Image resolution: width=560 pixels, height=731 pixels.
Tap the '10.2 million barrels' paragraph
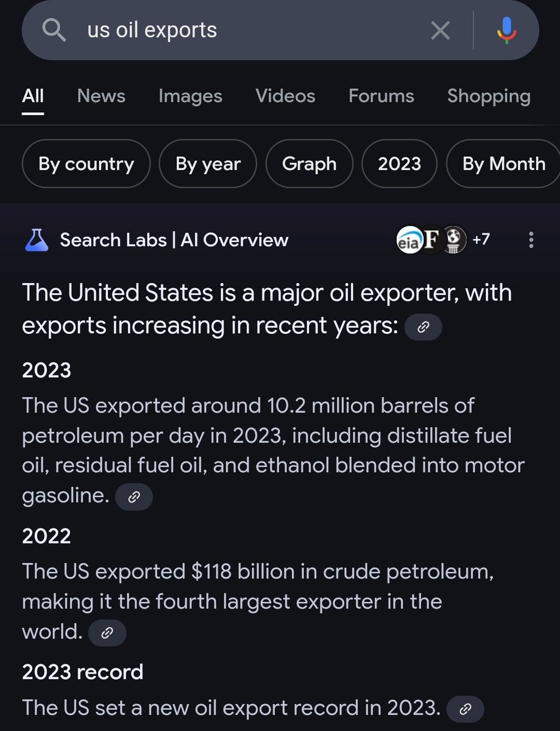(x=273, y=451)
